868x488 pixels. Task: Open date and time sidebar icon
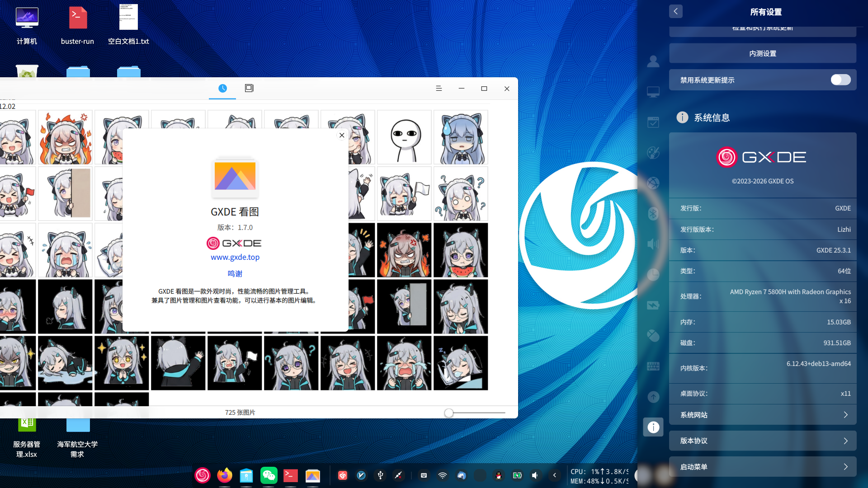[653, 274]
